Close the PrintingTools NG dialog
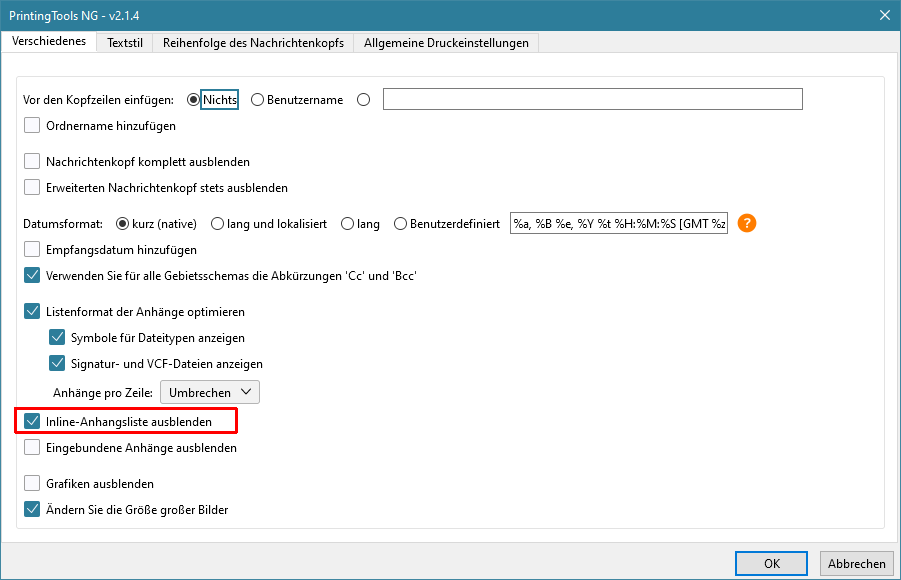This screenshot has width=901, height=580. click(x=885, y=16)
